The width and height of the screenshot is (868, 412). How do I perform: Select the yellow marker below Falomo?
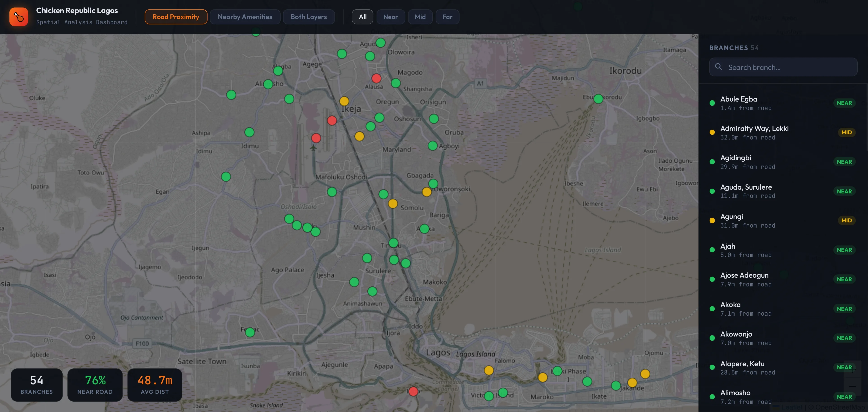(x=489, y=371)
